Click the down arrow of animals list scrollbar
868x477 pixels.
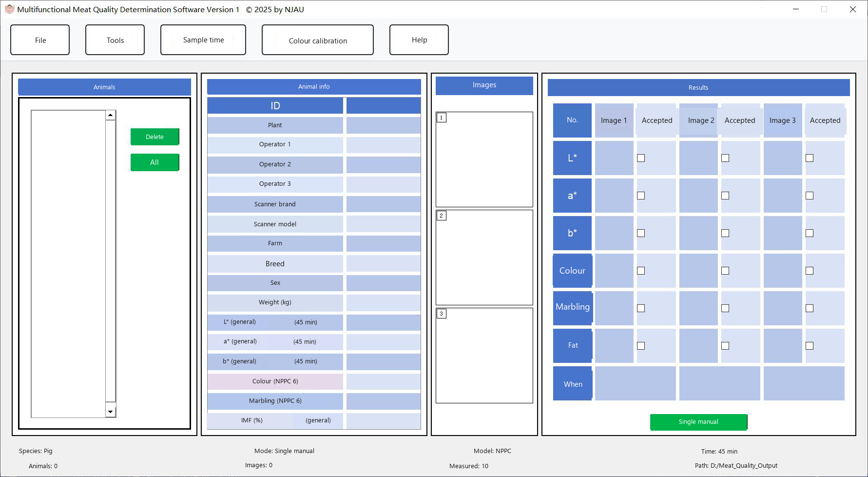(x=111, y=412)
